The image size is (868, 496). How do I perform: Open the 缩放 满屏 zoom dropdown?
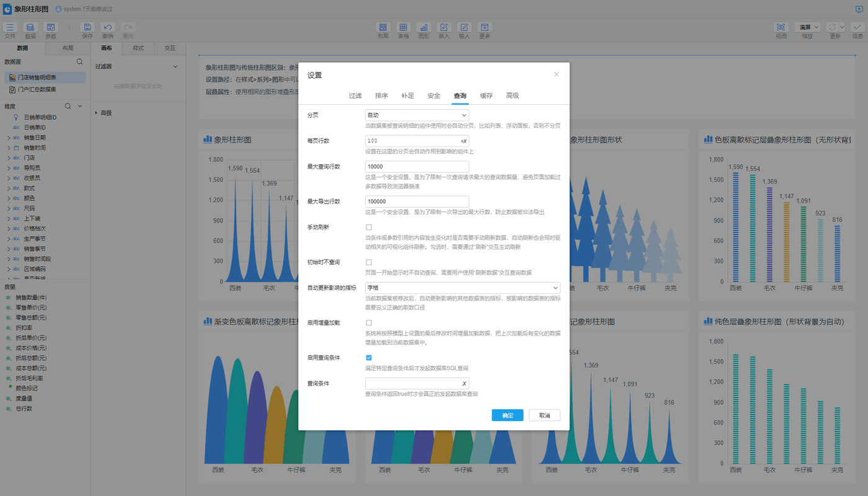(808, 27)
